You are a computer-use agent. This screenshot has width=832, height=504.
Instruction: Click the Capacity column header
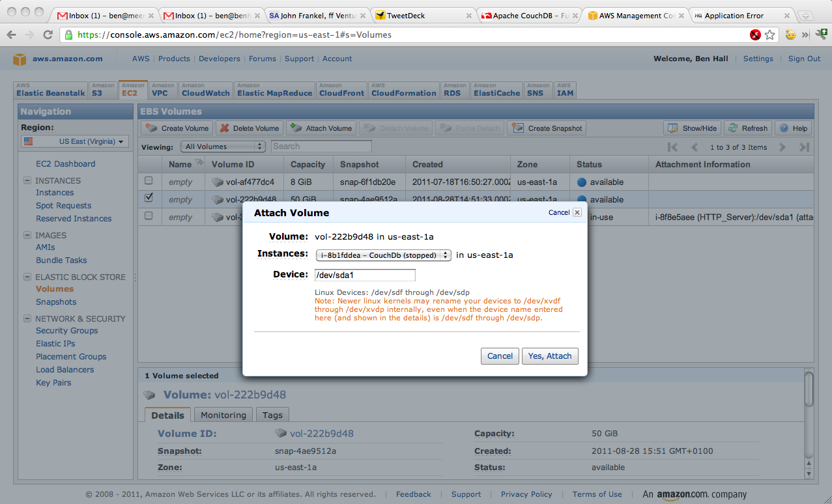coord(308,164)
